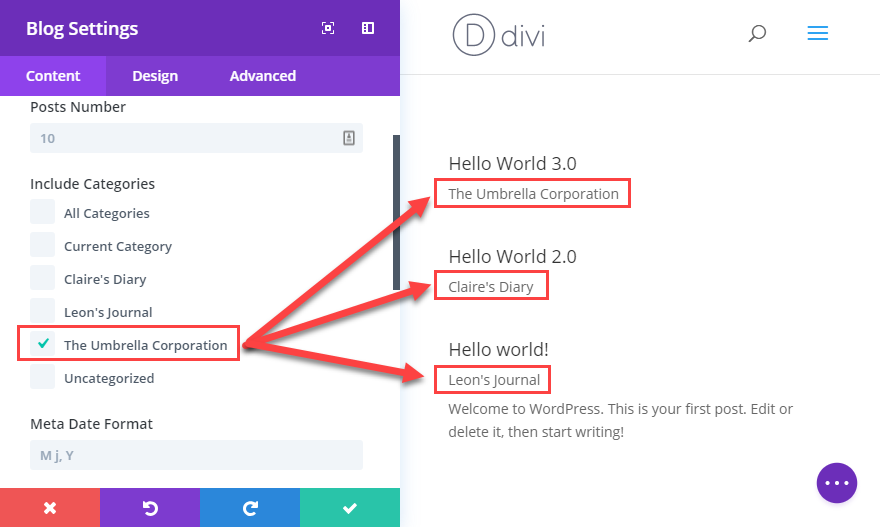Click the snap-to-sidebar layout icon
Viewport: 880px width, 527px height.
(368, 28)
